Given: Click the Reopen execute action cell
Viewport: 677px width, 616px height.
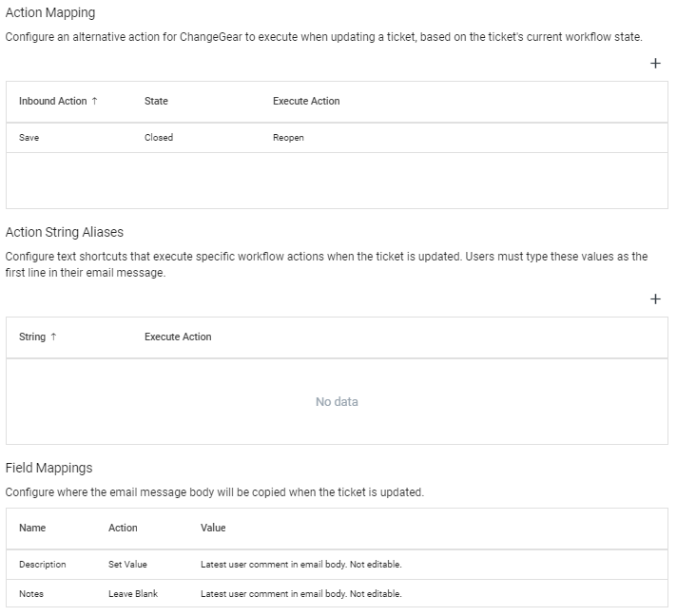Looking at the screenshot, I should (288, 138).
